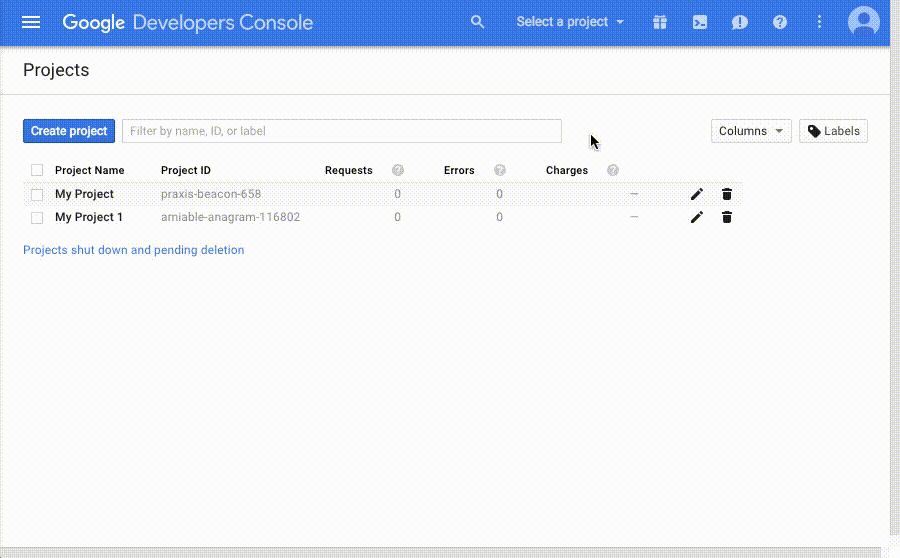This screenshot has width=900, height=558.
Task: Edit My Project 1 with pencil icon
Action: [x=697, y=217]
